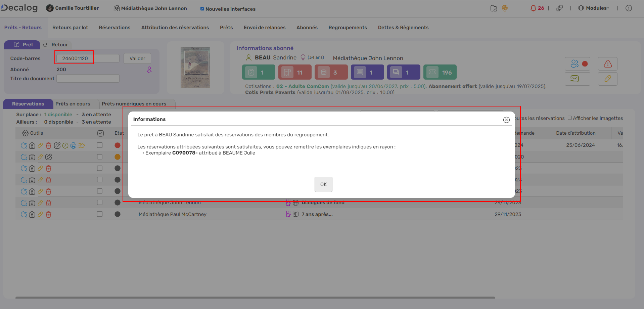Open the green history clock icon, first row
This screenshot has height=309, width=644.
pyautogui.click(x=65, y=145)
